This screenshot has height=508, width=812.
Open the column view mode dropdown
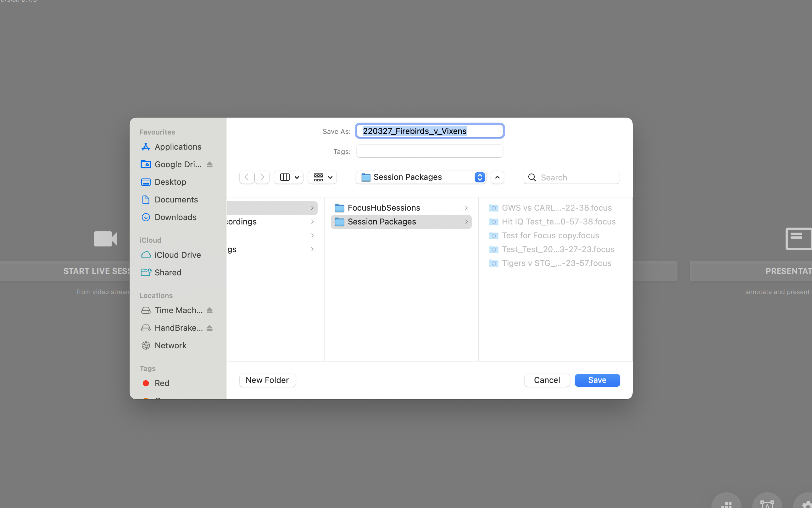289,177
